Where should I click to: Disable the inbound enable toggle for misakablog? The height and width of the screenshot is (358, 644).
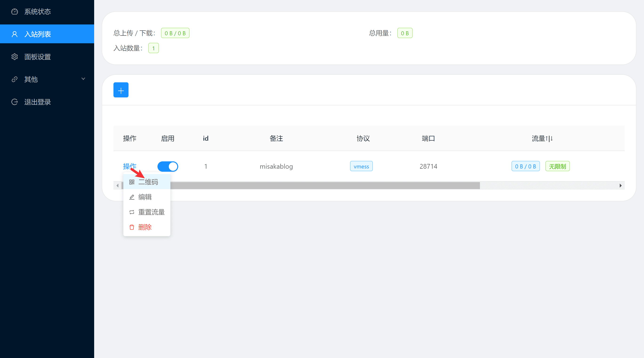coord(168,166)
